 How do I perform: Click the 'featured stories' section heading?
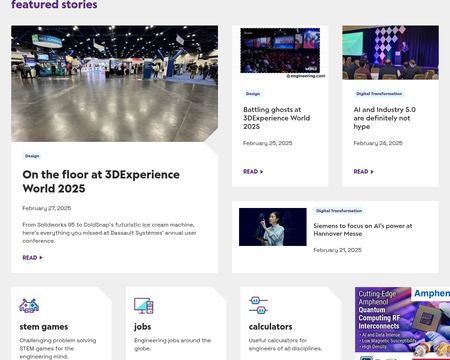coord(54,5)
